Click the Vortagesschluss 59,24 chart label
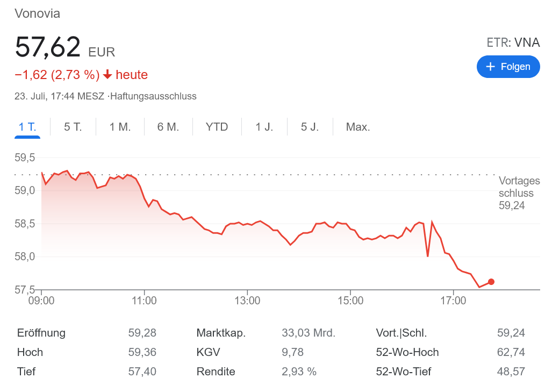 coord(518,193)
